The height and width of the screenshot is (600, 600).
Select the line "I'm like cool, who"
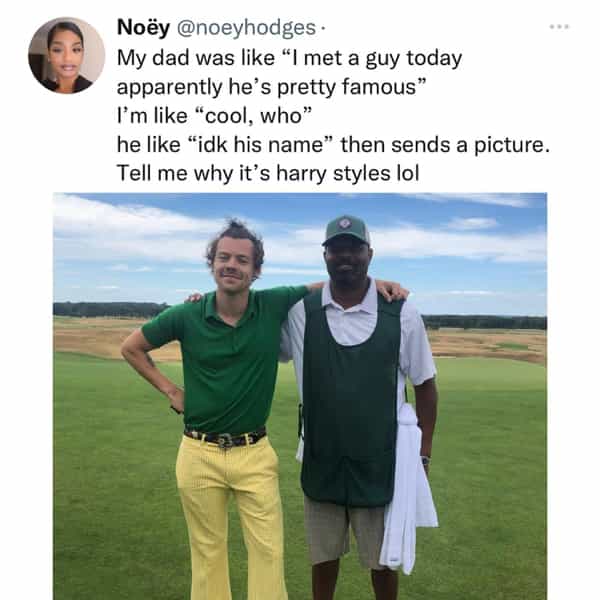click(x=216, y=116)
